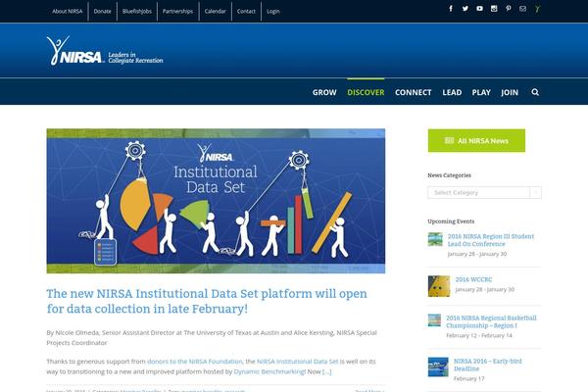Open the GROW main menu
The width and height of the screenshot is (588, 392).
[324, 92]
